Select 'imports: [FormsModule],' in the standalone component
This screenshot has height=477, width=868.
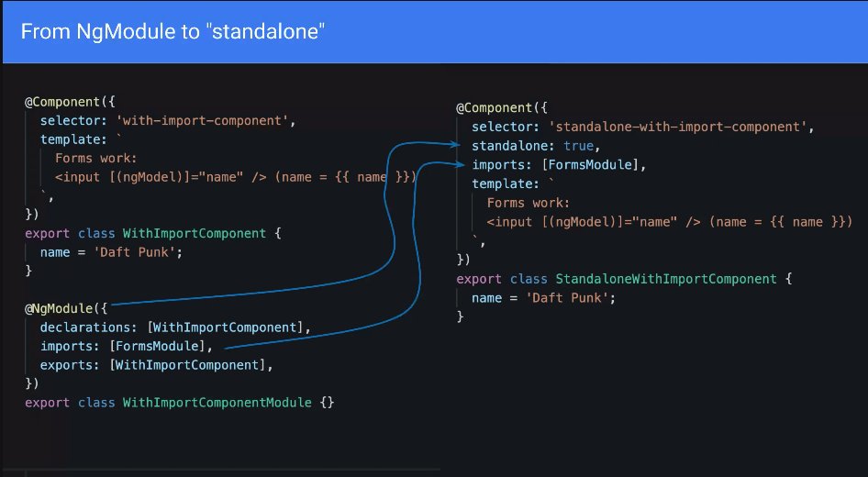click(559, 164)
